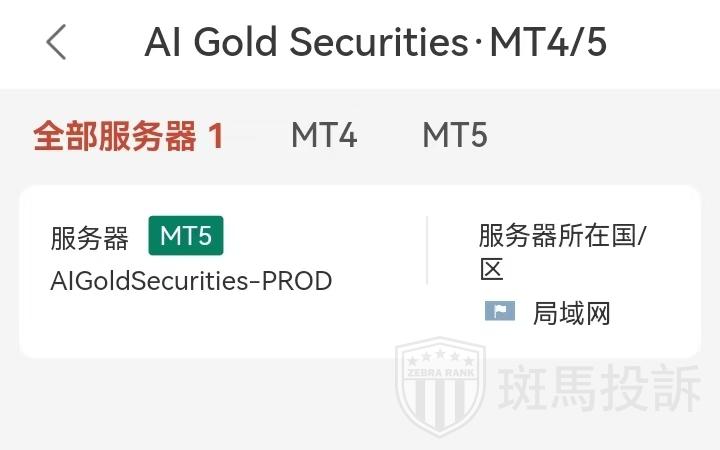Click the MT4/5 portion of the header title
The width and height of the screenshot is (720, 450).
(x=547, y=43)
